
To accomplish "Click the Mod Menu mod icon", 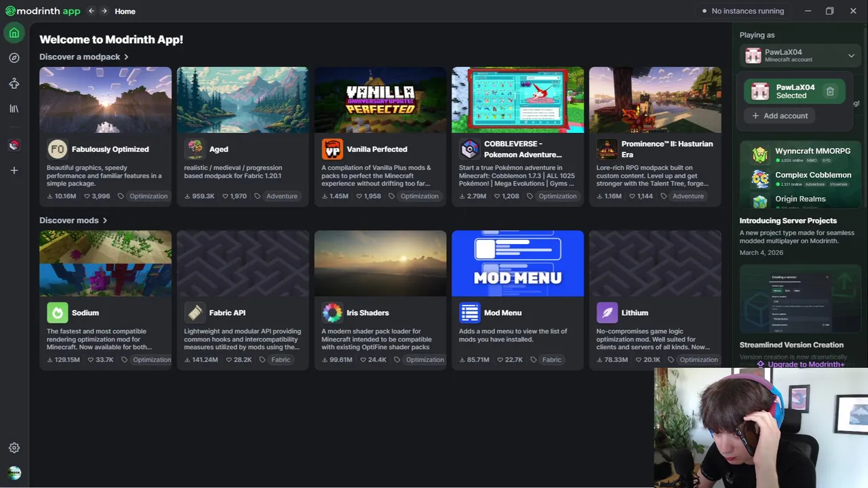I will click(x=469, y=312).
